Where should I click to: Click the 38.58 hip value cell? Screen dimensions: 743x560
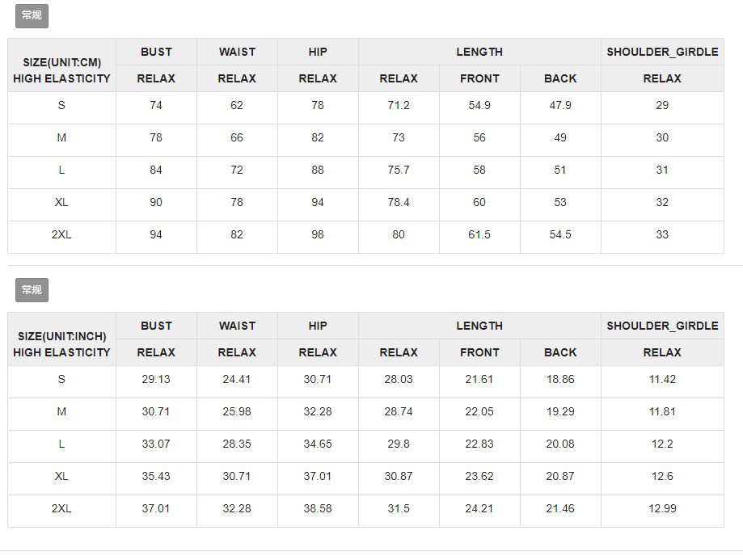[x=318, y=508]
